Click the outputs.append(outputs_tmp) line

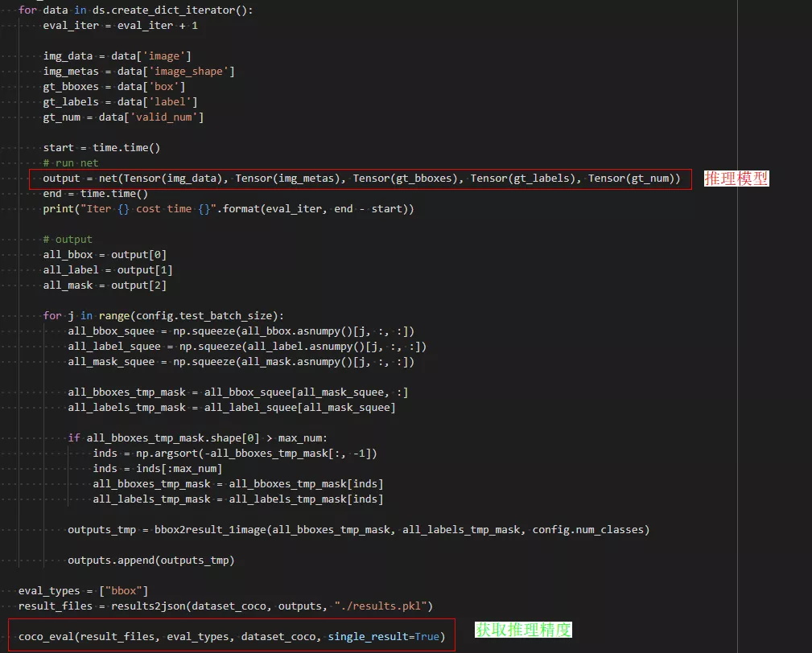click(150, 560)
